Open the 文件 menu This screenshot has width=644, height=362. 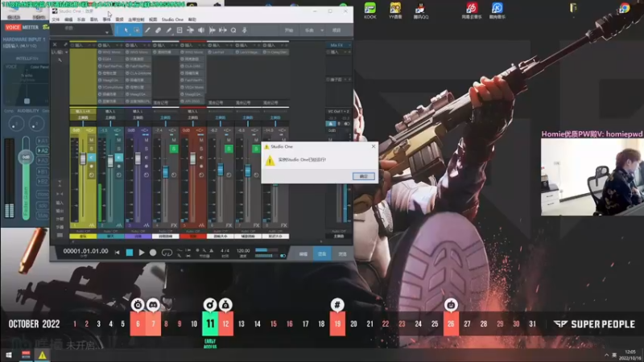point(56,19)
